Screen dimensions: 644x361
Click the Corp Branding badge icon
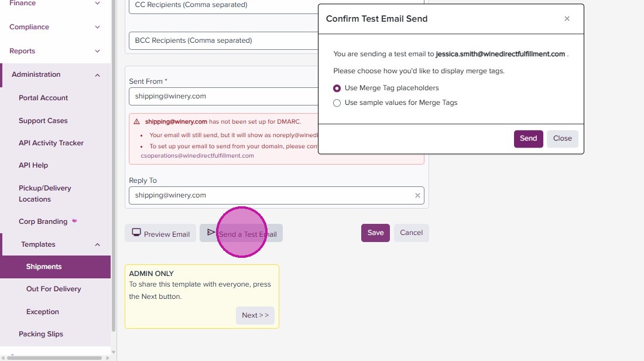pyautogui.click(x=74, y=221)
